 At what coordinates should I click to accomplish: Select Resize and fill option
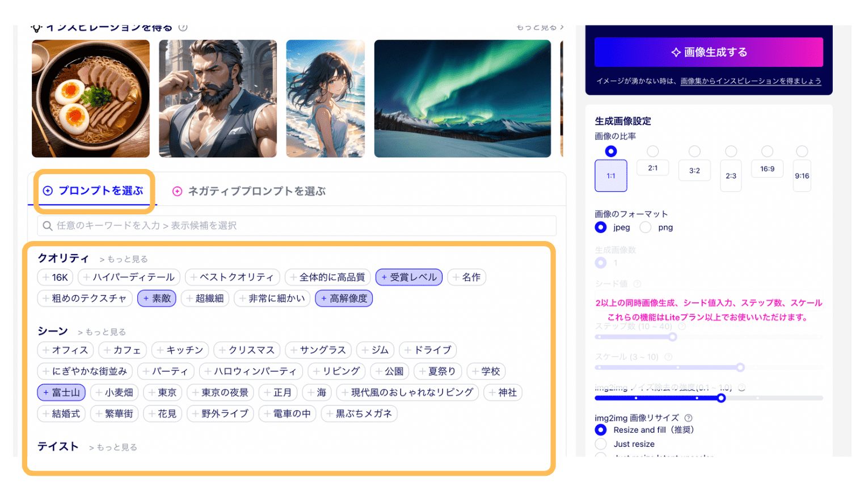pyautogui.click(x=601, y=430)
